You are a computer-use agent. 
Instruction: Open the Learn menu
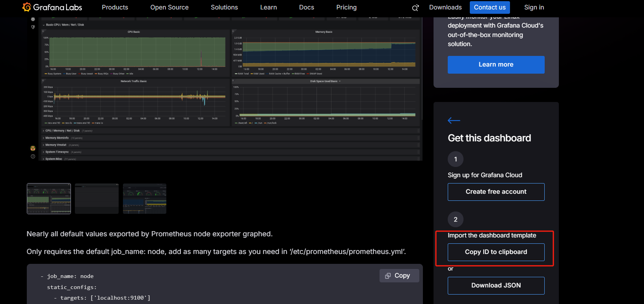click(268, 7)
